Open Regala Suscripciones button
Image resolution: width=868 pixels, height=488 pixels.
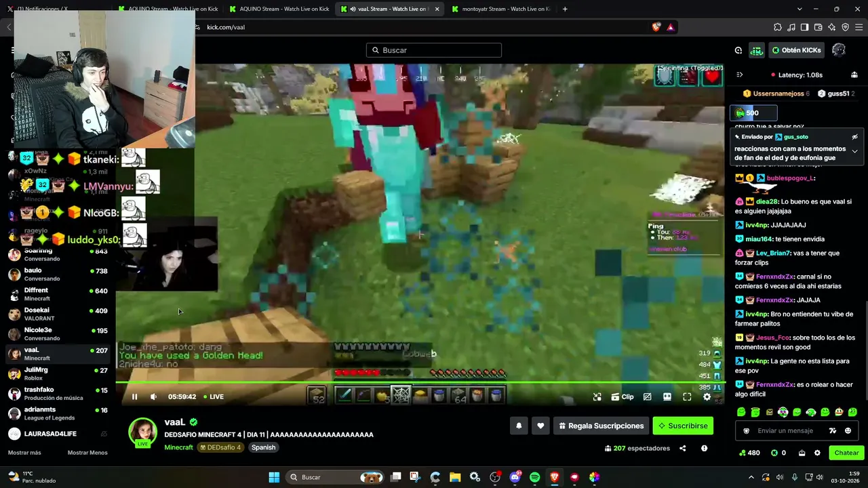601,426
